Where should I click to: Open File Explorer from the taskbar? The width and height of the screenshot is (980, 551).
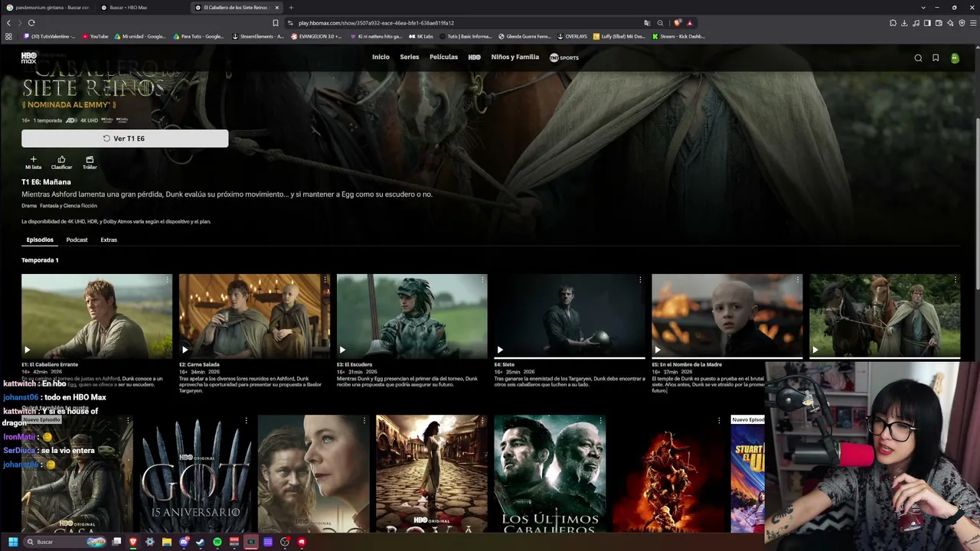point(166,542)
